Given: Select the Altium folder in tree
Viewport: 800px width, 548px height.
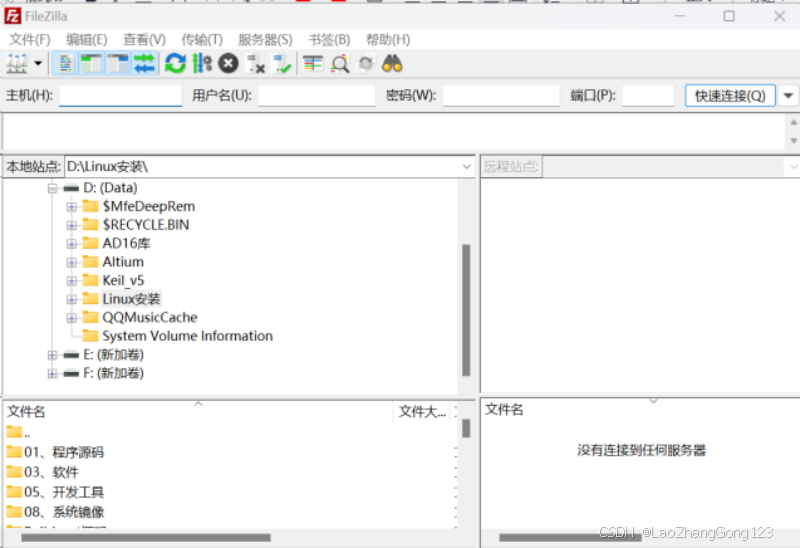Looking at the screenshot, I should (123, 262).
